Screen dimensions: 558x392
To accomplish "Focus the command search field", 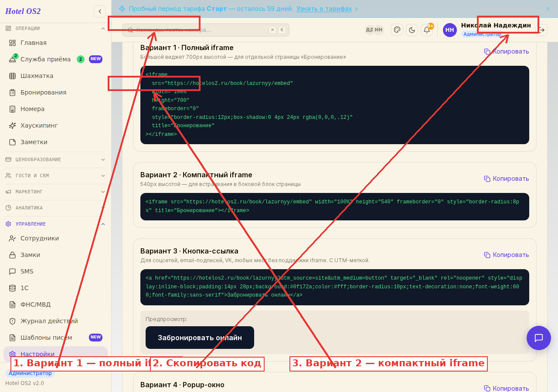I will coord(206,30).
